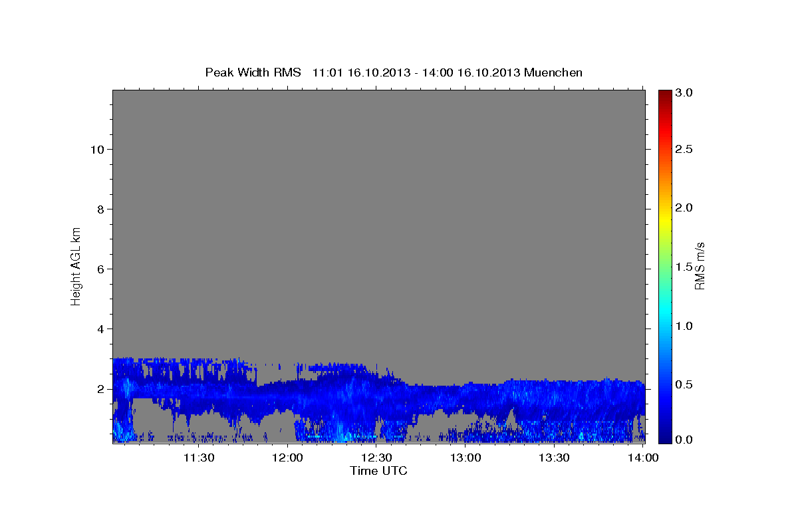Click the colorbar value 1.5
Viewport: 798px width, 532px height.
[685, 267]
